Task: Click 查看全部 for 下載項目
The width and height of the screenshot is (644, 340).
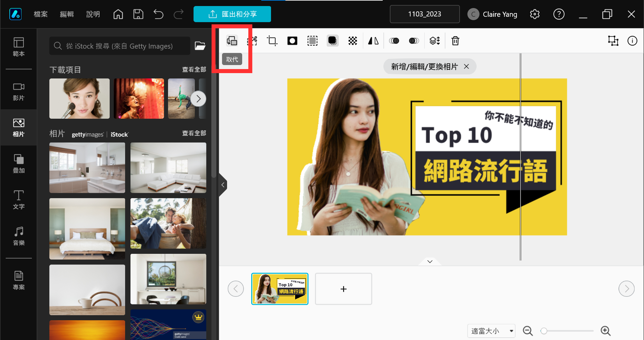Action: click(x=194, y=69)
